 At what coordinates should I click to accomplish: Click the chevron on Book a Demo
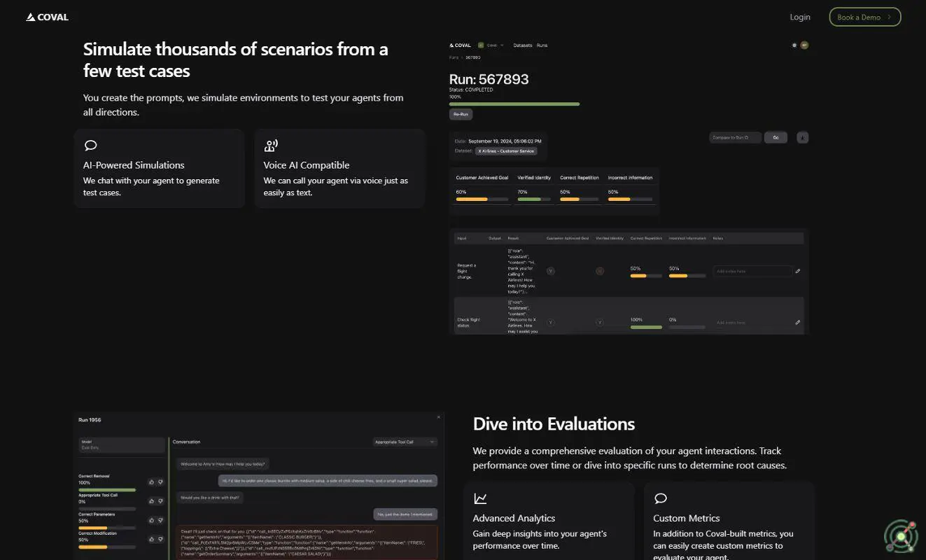889,17
